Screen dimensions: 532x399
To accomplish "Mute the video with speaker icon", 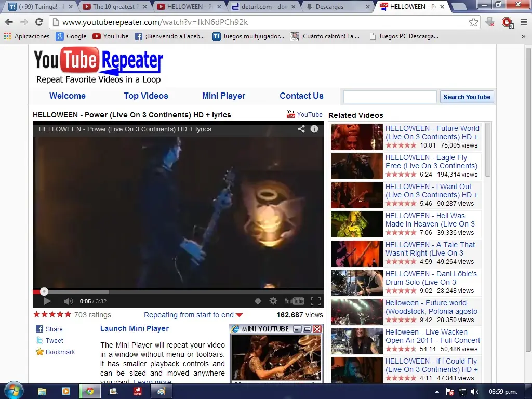I will click(x=68, y=301).
